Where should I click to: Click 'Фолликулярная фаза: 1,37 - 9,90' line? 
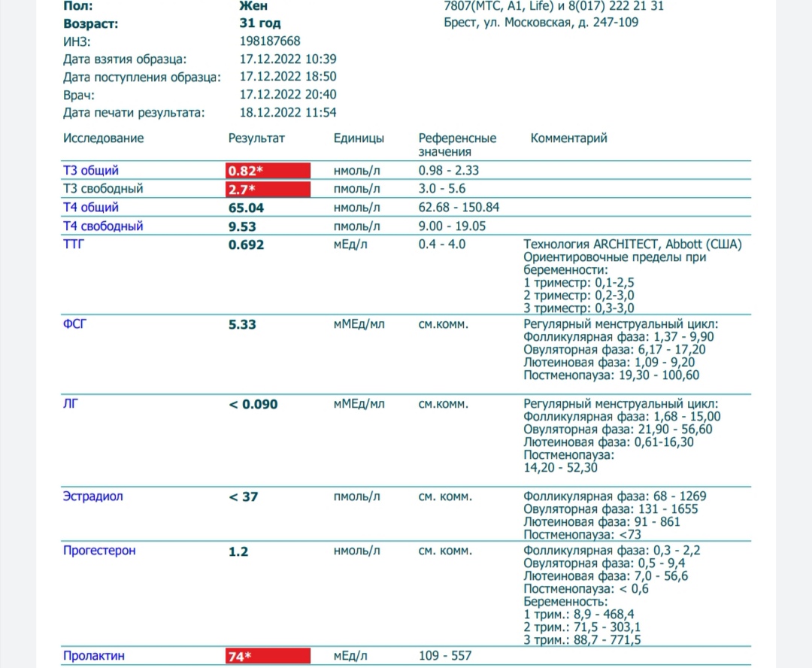point(618,337)
